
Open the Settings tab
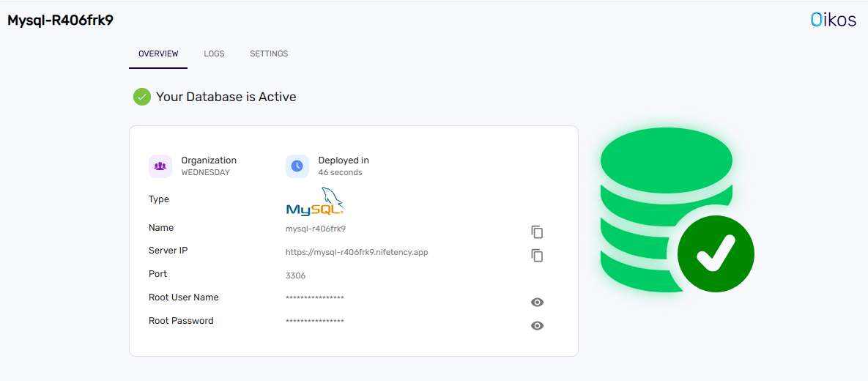[x=269, y=53]
